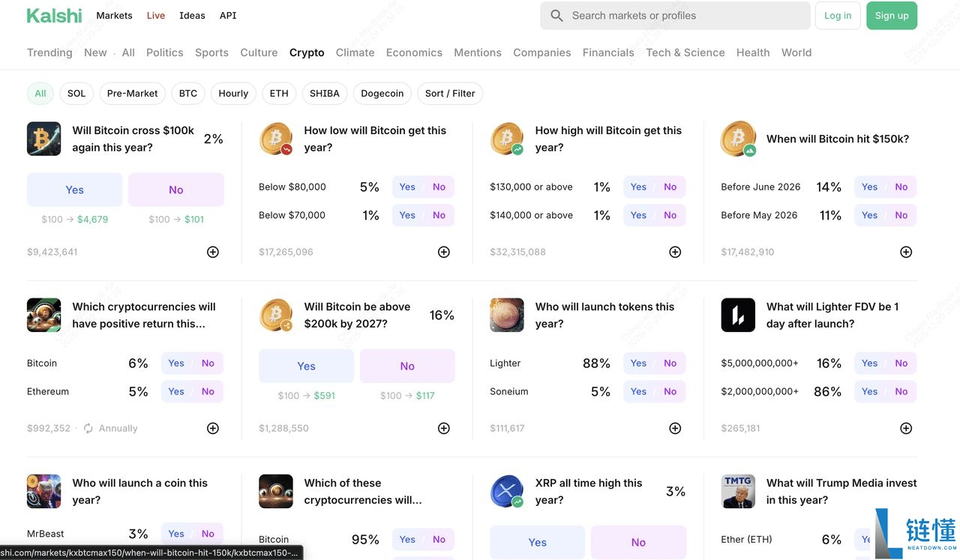Select the Pre-Market filter chip
This screenshot has width=960, height=560.
132,94
